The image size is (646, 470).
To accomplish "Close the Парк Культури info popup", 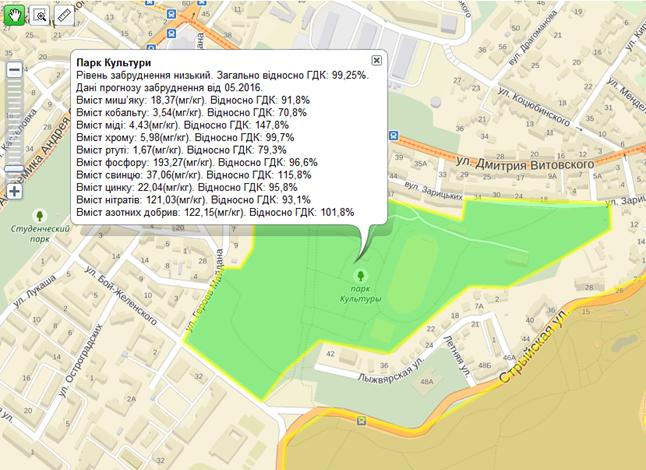I will [377, 60].
